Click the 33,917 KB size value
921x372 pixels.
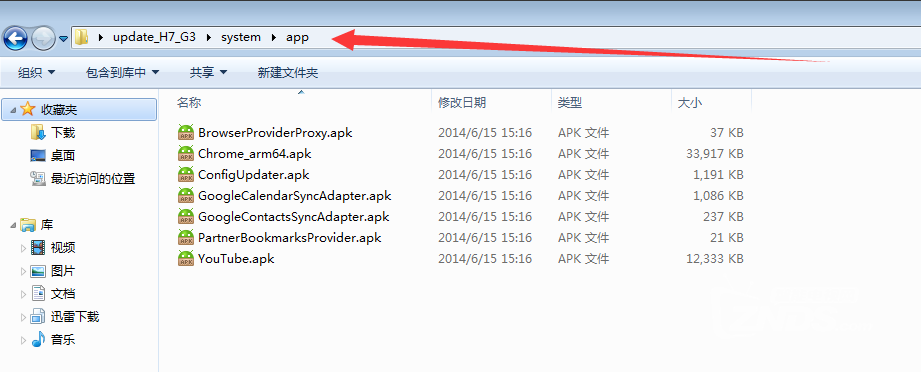(715, 154)
